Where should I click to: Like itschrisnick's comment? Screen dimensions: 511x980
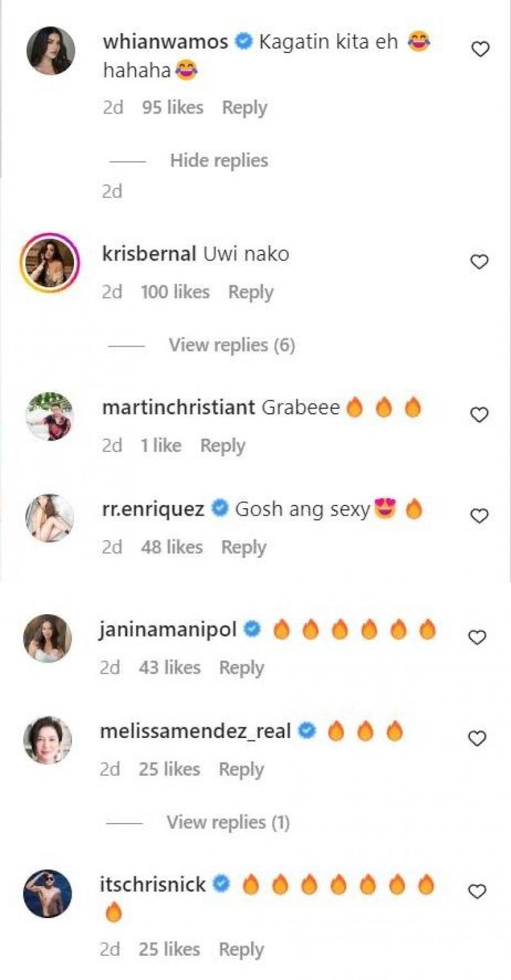coord(477,891)
